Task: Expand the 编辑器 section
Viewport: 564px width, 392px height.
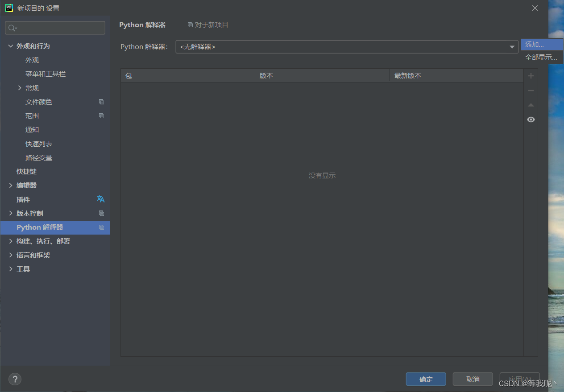Action: [11, 185]
